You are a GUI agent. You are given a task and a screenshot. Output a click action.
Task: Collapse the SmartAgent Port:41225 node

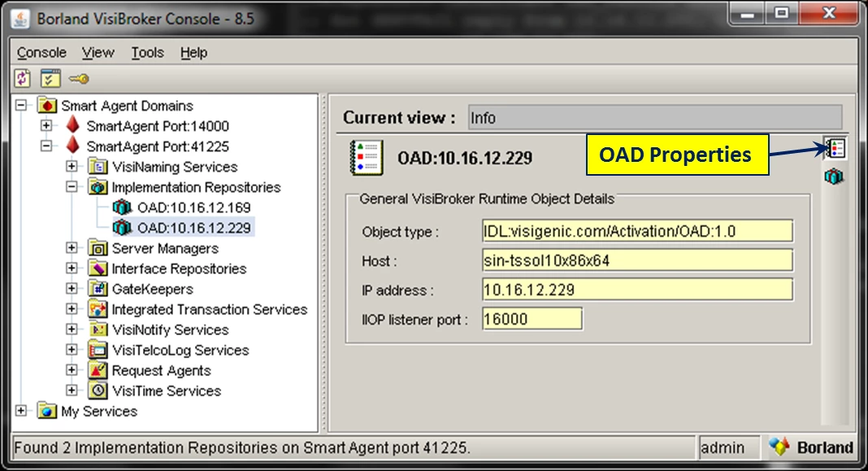pos(46,146)
